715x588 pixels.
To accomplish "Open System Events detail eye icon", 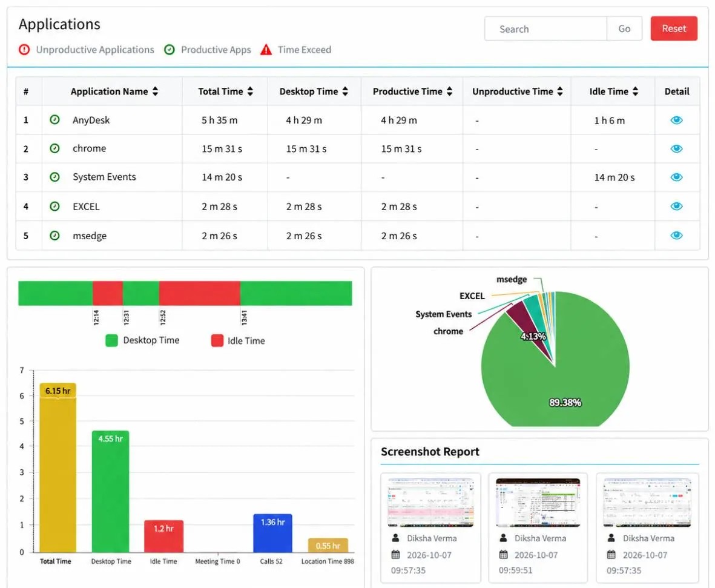I will tap(676, 177).
